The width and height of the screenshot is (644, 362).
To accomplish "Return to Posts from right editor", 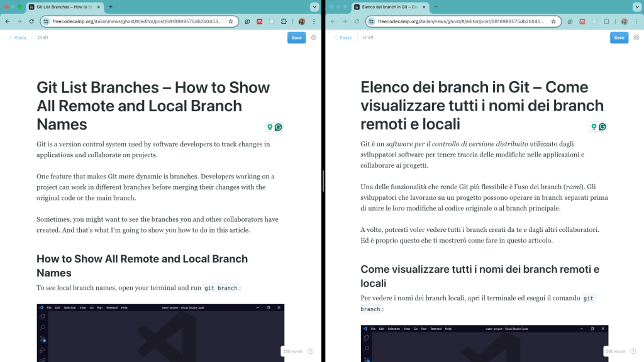I will (343, 37).
